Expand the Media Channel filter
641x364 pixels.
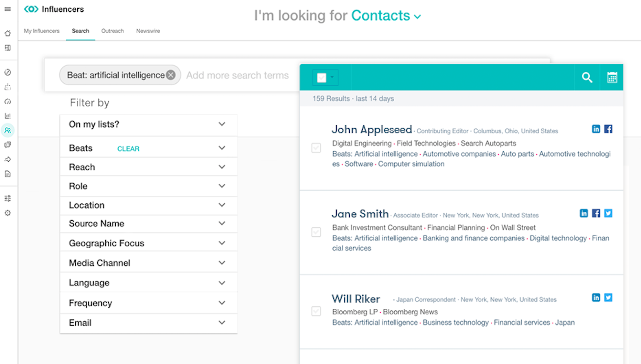pyautogui.click(x=149, y=263)
